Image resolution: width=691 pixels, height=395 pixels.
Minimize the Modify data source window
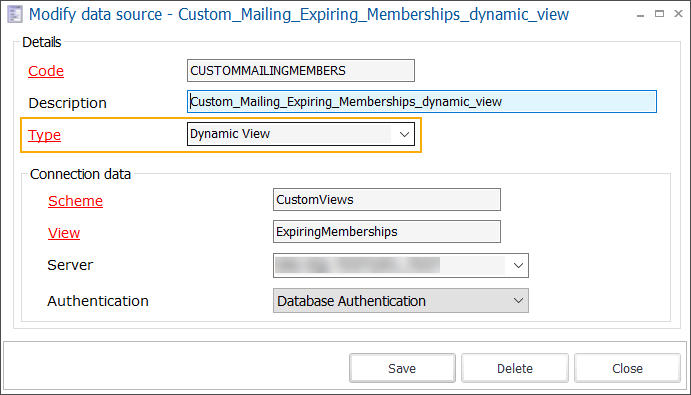[641, 15]
